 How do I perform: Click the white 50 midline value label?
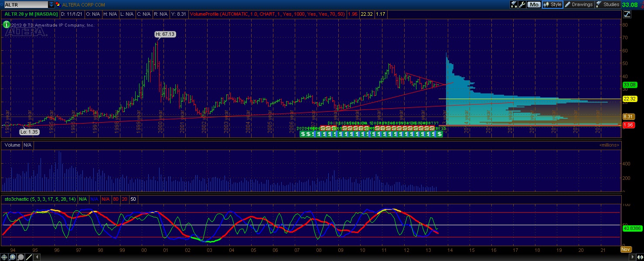(133, 199)
